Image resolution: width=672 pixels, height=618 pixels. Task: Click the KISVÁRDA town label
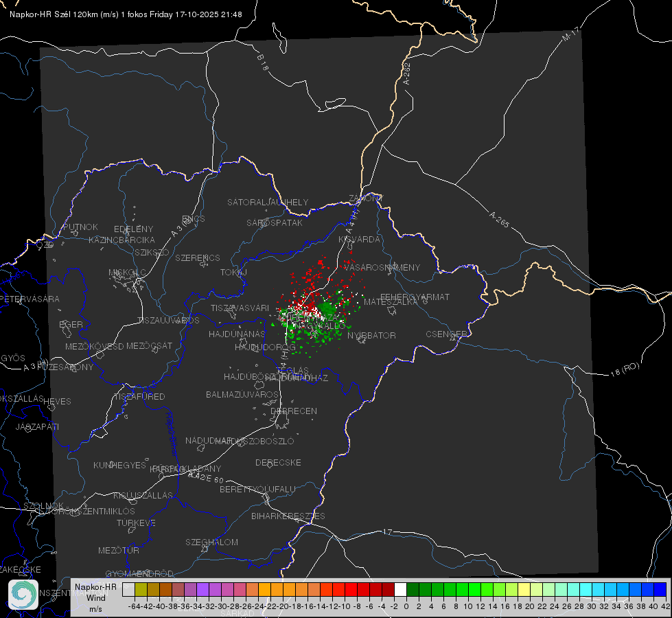click(x=359, y=240)
